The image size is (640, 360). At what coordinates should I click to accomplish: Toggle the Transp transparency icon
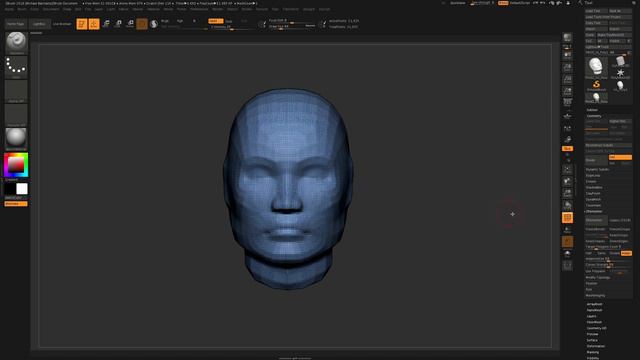click(567, 230)
